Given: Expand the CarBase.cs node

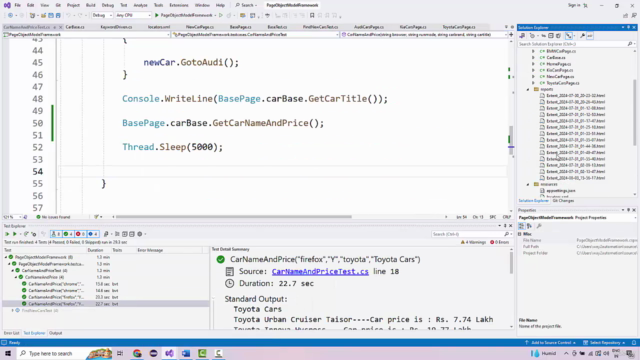Looking at the screenshot, I should click(x=533, y=58).
